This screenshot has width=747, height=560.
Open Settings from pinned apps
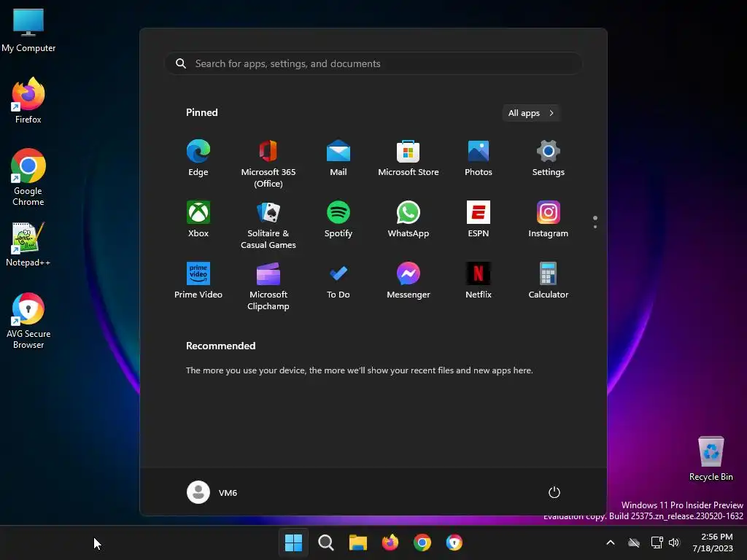tap(549, 158)
